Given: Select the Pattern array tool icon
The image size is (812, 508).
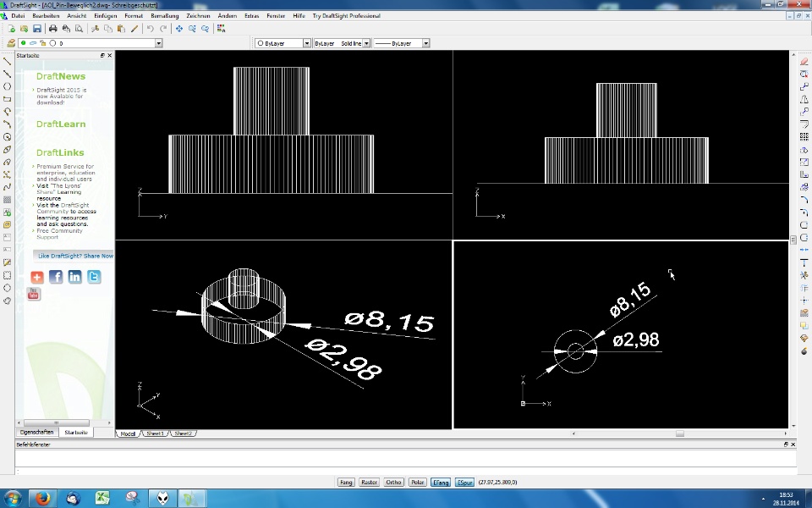Looking at the screenshot, I should coord(804,137).
